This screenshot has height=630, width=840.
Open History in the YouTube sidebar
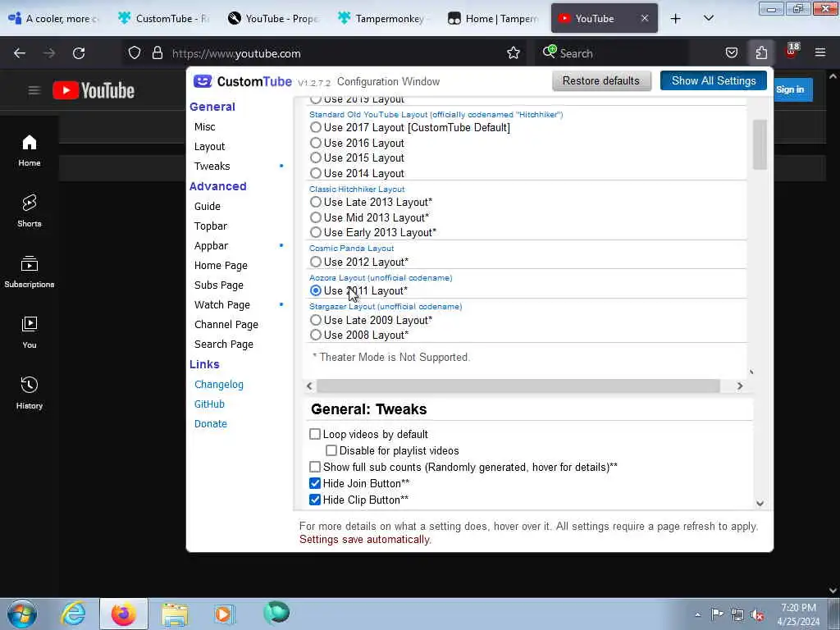pyautogui.click(x=30, y=393)
